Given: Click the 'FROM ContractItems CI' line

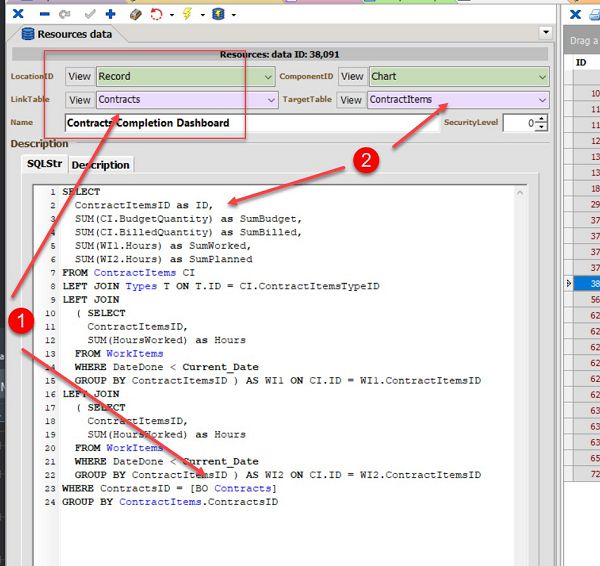Looking at the screenshot, I should point(129,273).
